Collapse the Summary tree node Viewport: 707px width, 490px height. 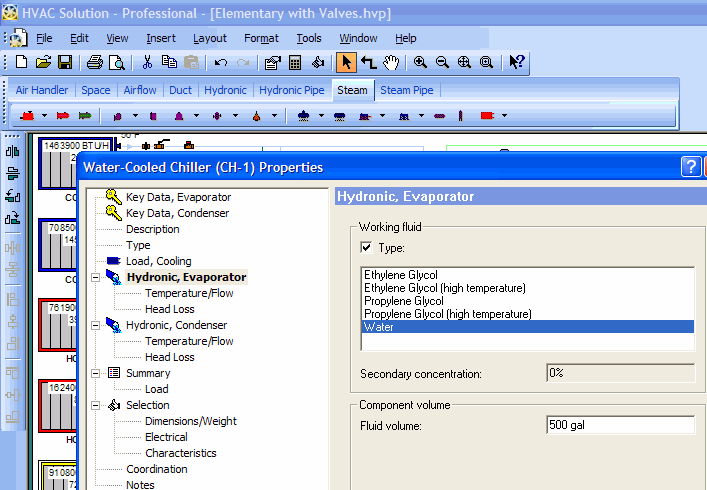[96, 373]
